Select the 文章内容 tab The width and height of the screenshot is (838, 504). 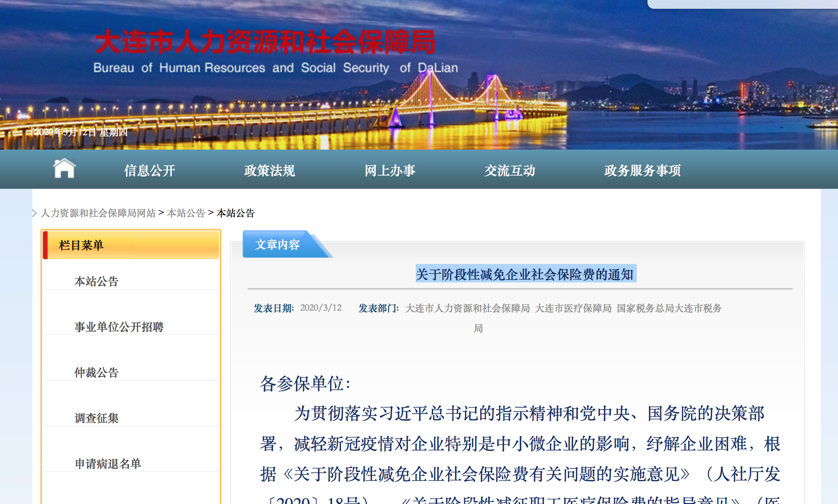[277, 245]
